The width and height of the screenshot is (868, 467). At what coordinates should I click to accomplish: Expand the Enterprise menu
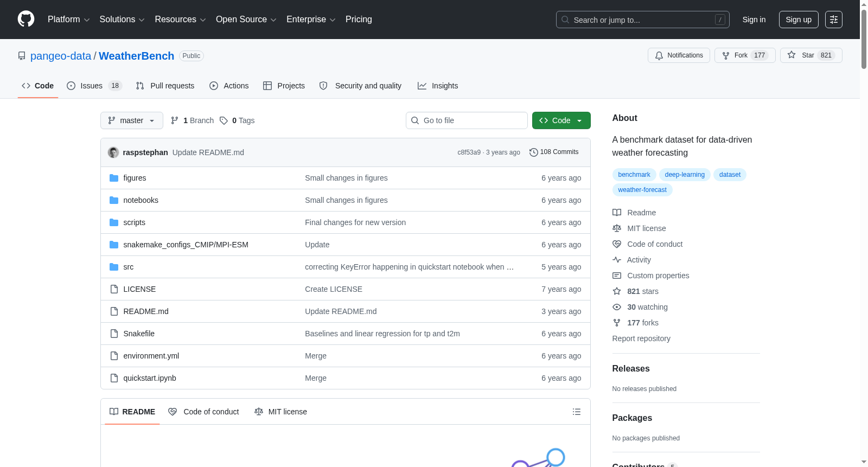click(x=311, y=20)
